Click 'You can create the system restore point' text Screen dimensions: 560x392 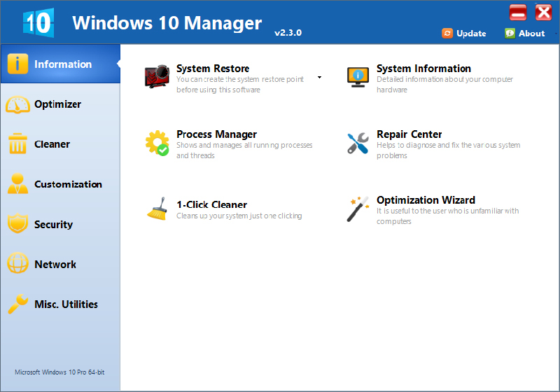240,84
